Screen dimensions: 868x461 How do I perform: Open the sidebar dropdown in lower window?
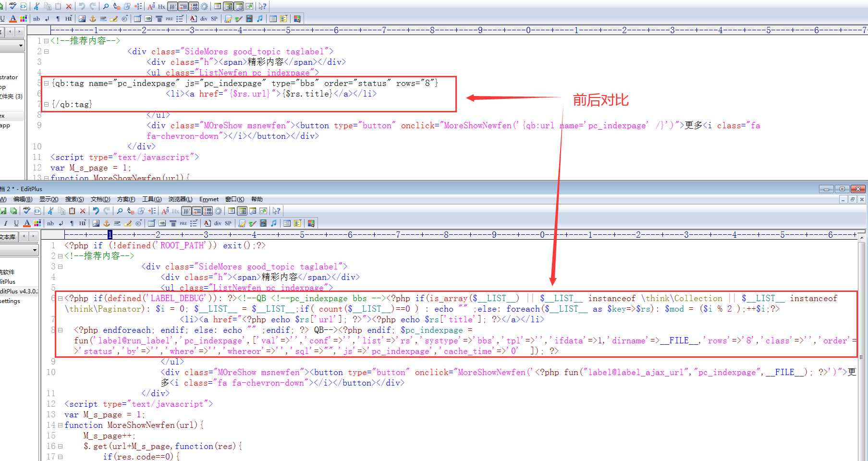click(x=35, y=250)
